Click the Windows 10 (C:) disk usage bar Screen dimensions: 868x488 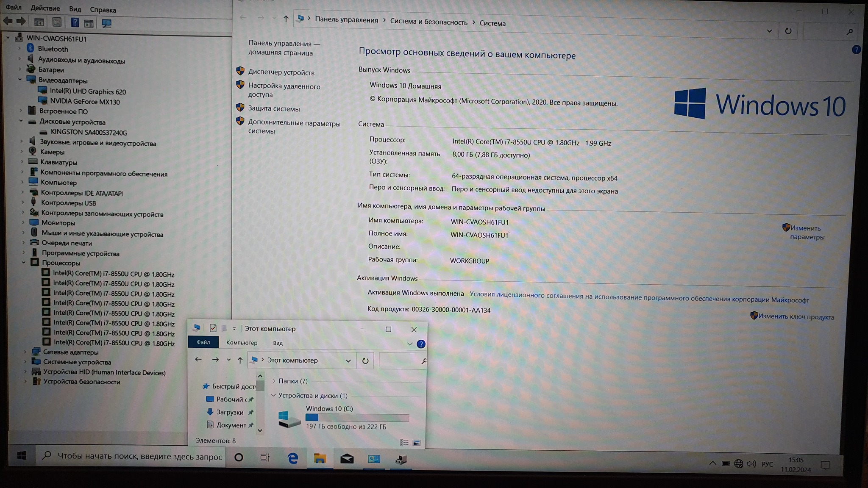[x=357, y=418]
